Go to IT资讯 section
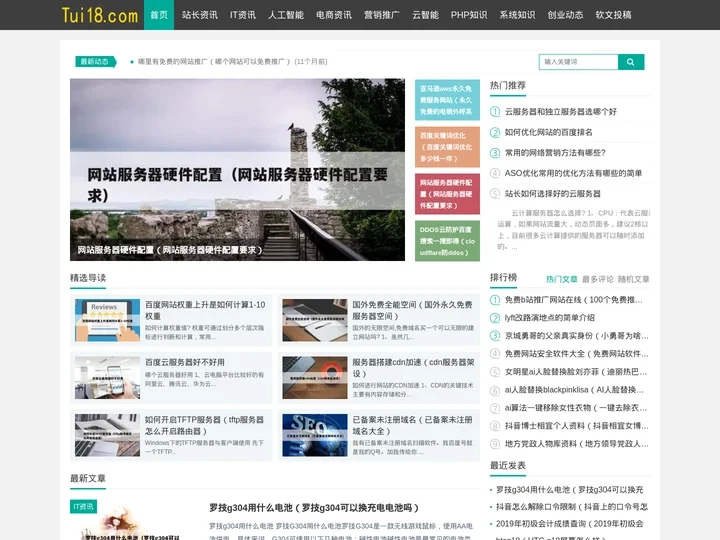720x540 pixels. coord(243,15)
